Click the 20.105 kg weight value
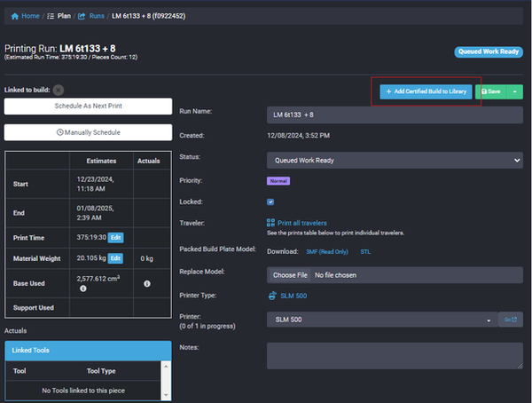 (x=91, y=258)
